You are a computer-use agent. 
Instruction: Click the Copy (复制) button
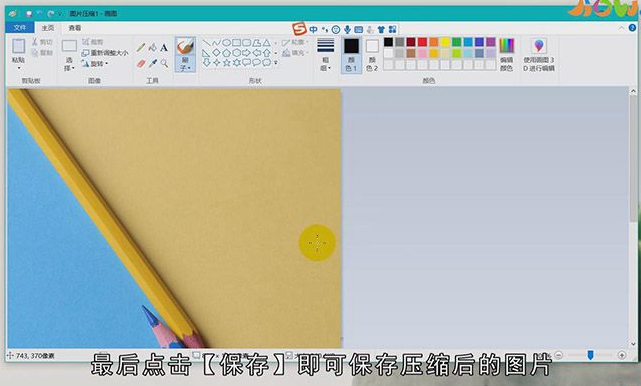tap(42, 52)
